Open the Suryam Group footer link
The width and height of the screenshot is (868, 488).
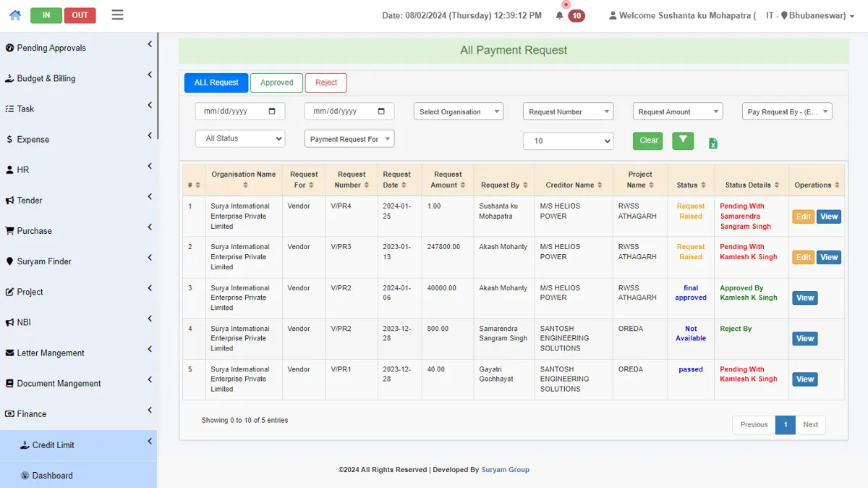[506, 470]
